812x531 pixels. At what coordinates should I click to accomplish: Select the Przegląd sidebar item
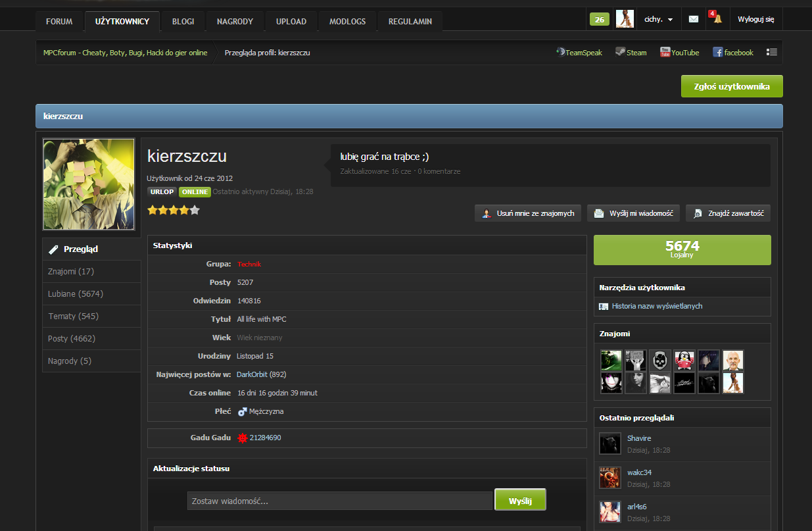pyautogui.click(x=91, y=249)
